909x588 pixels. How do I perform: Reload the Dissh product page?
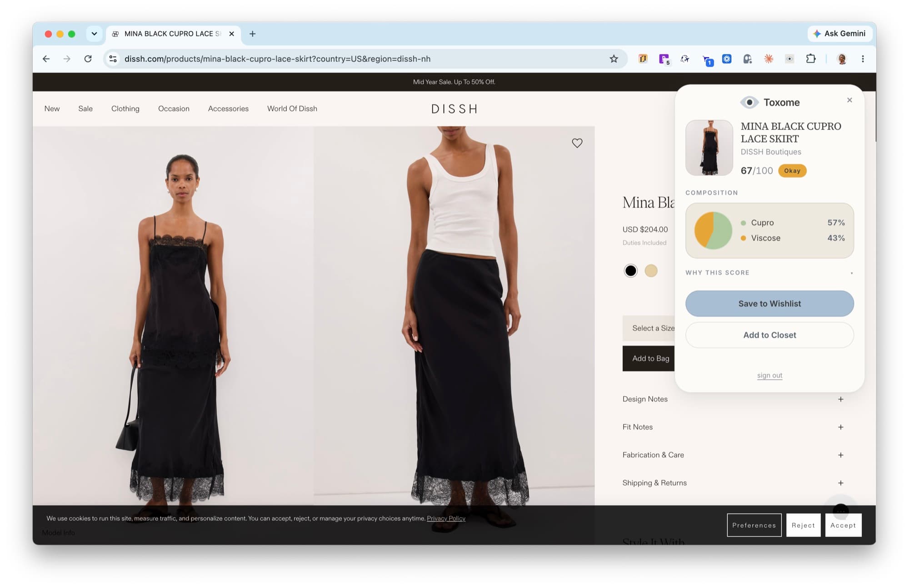[88, 59]
